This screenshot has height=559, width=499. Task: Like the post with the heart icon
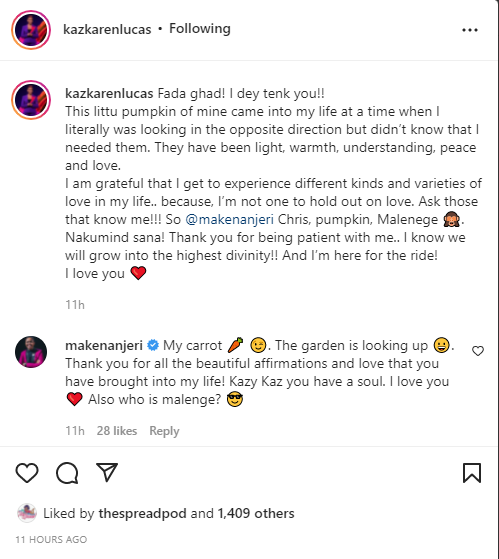pos(27,473)
